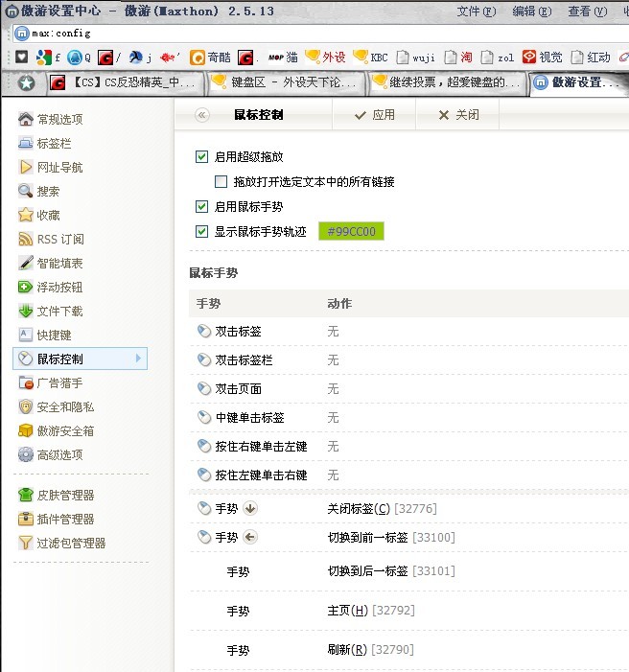629x672 pixels.
Task: Open 网址导航 settings page
Action: coord(51,167)
